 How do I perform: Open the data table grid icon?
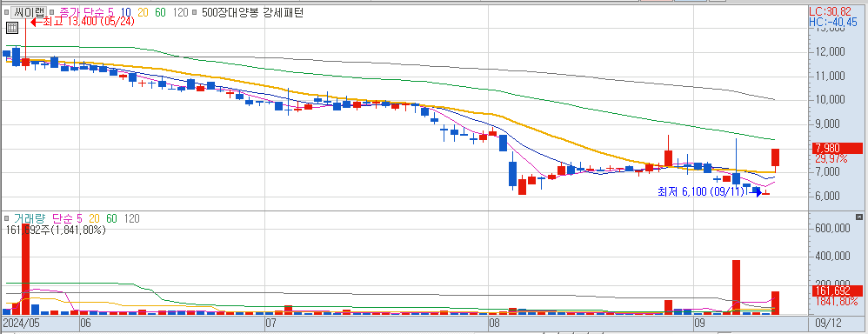(11, 28)
